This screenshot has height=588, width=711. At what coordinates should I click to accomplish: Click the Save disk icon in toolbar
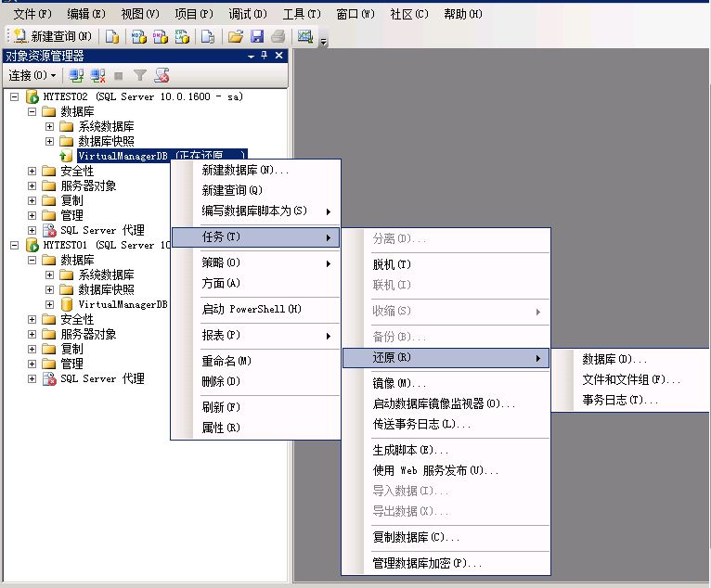point(256,36)
